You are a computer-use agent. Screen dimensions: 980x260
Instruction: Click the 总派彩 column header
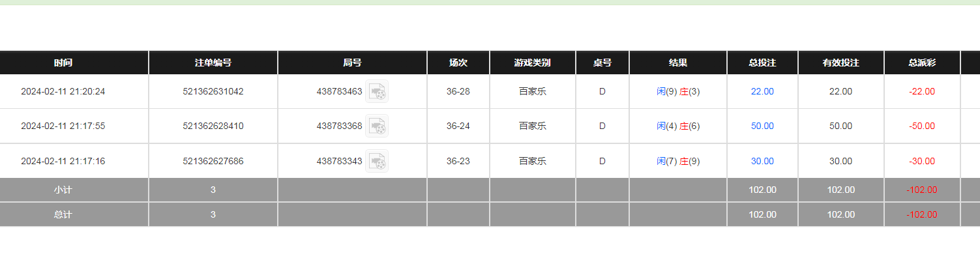pyautogui.click(x=922, y=63)
